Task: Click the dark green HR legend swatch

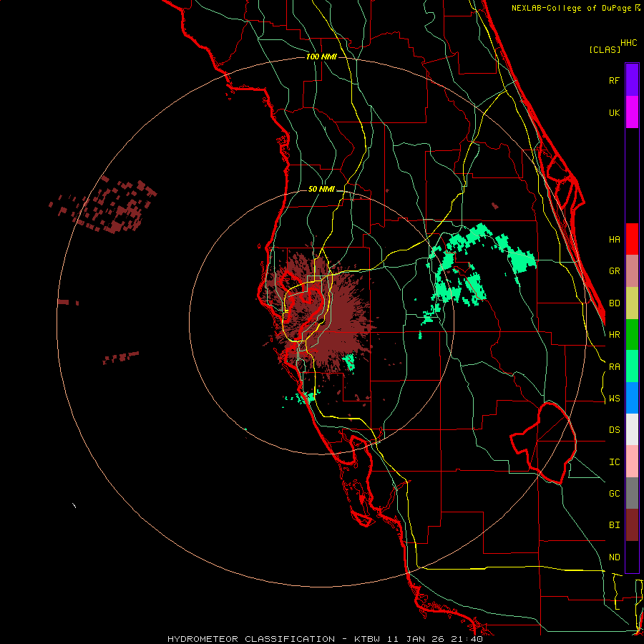Action: point(632,335)
